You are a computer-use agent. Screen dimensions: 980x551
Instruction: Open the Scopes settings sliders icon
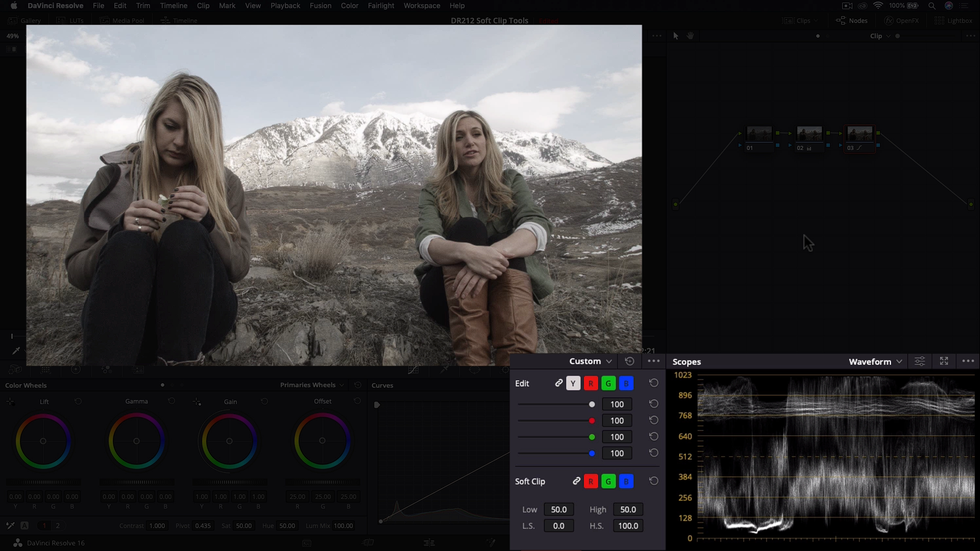919,361
